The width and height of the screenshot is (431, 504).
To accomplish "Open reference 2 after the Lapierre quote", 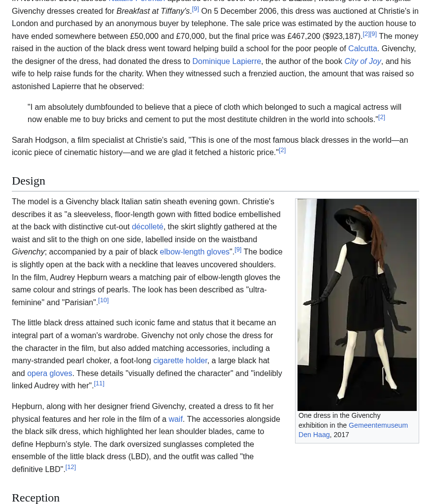I will [x=382, y=117].
